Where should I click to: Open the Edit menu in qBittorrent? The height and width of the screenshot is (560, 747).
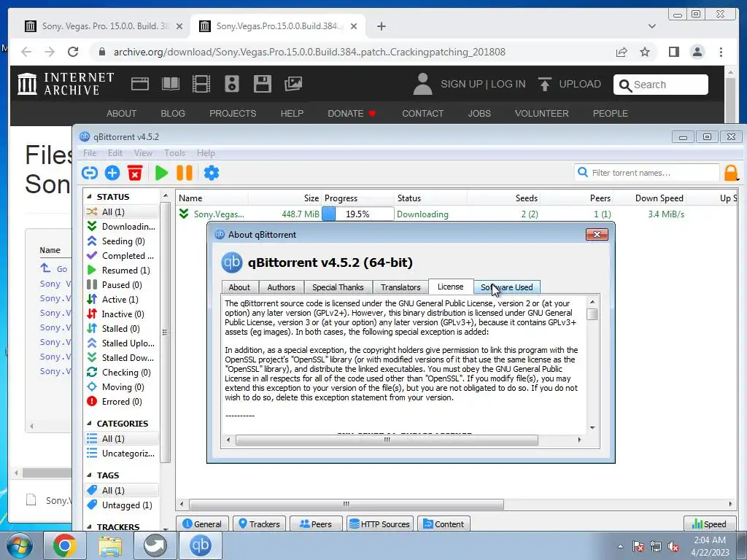[x=115, y=153]
